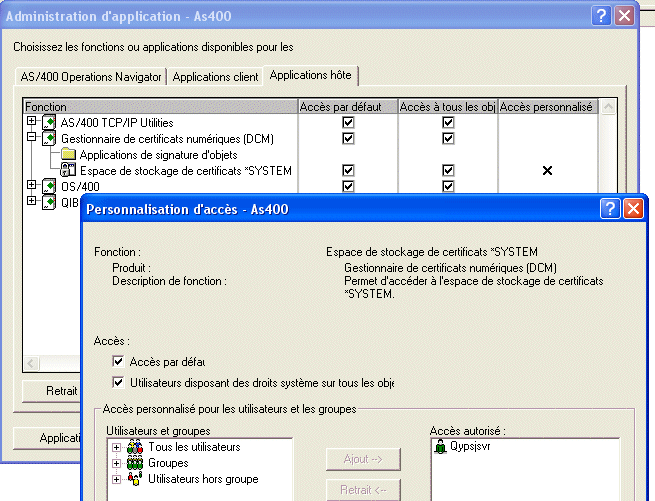Switch to Applications client tab
The height and width of the screenshot is (501, 655).
click(215, 77)
